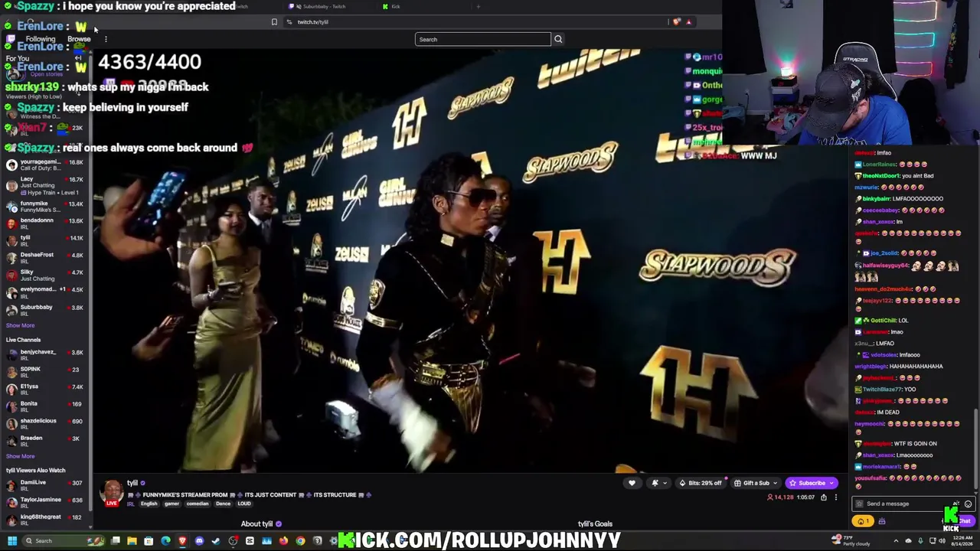
Task: Open Silky channel in sidebar
Action: (46, 275)
